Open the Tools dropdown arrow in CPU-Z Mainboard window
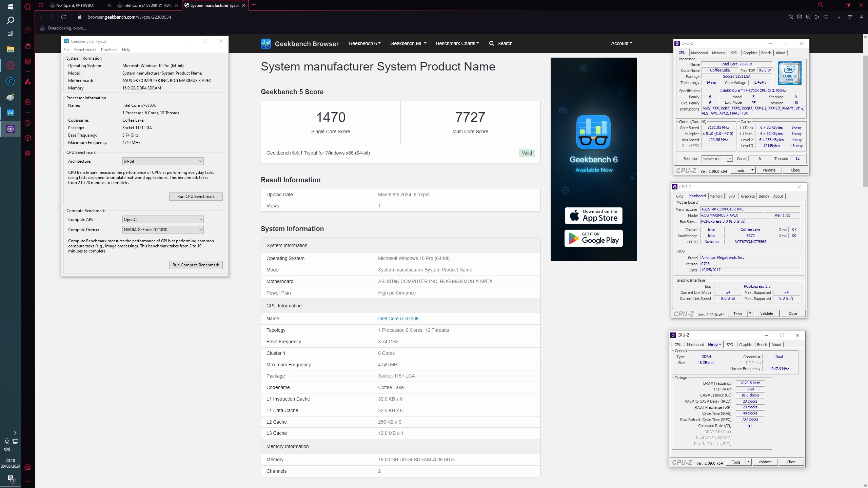Image resolution: width=868 pixels, height=488 pixels. point(750,313)
